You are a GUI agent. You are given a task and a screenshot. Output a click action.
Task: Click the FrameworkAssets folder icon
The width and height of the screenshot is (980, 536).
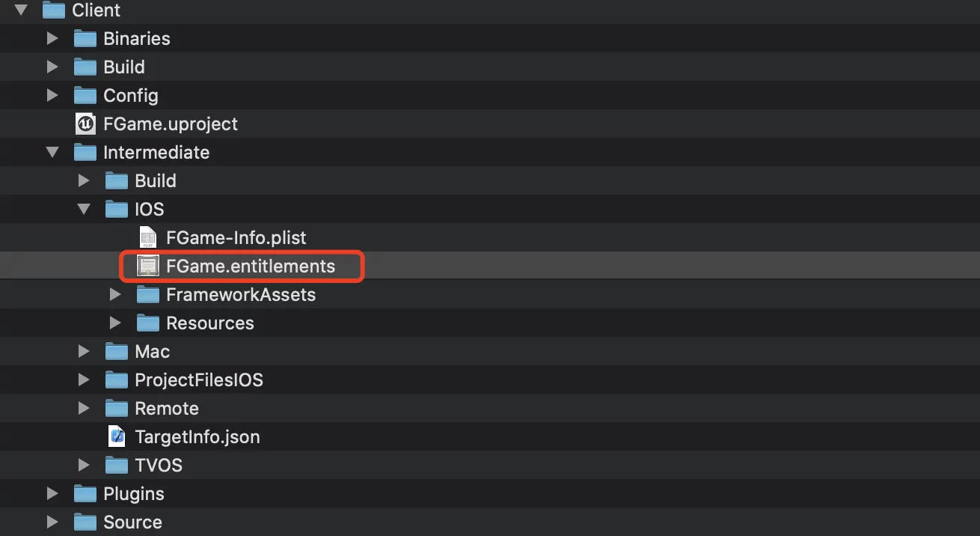click(148, 294)
